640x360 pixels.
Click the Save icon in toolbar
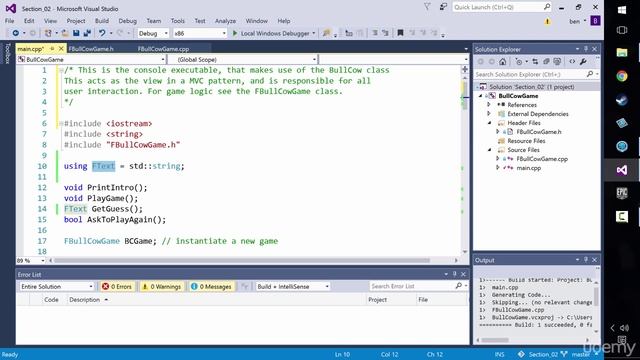[76, 33]
